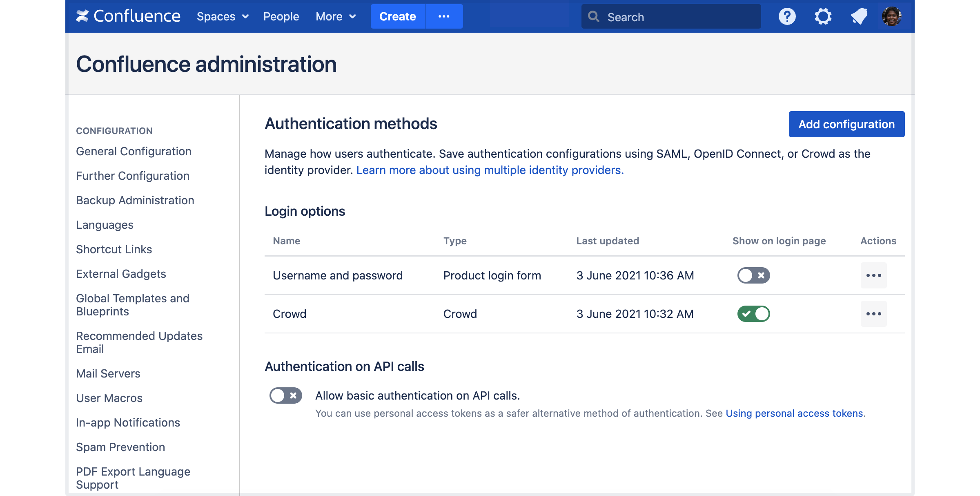Open Further Configuration
The width and height of the screenshot is (980, 496).
pos(133,176)
